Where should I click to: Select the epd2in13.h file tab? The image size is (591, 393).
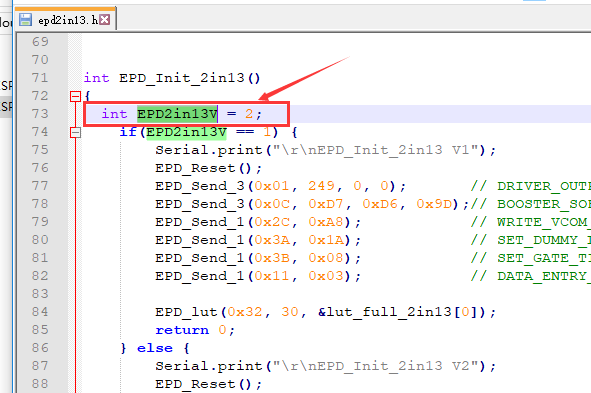coord(65,19)
